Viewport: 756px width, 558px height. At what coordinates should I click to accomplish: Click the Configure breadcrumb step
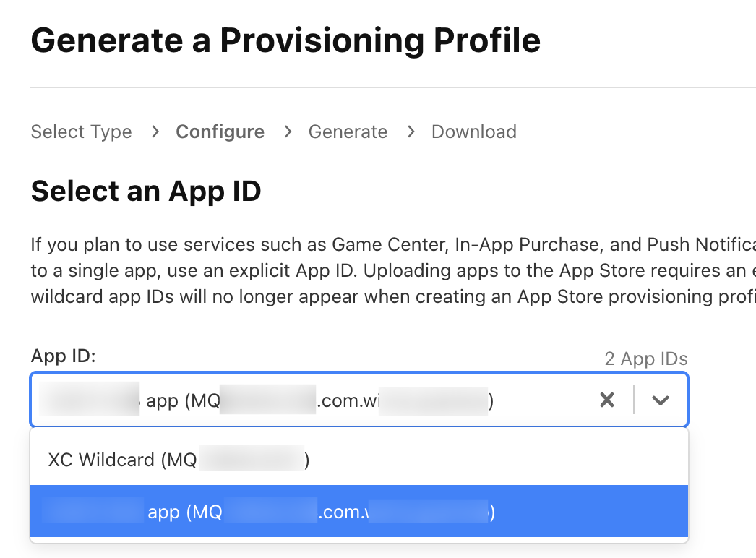[x=220, y=132]
